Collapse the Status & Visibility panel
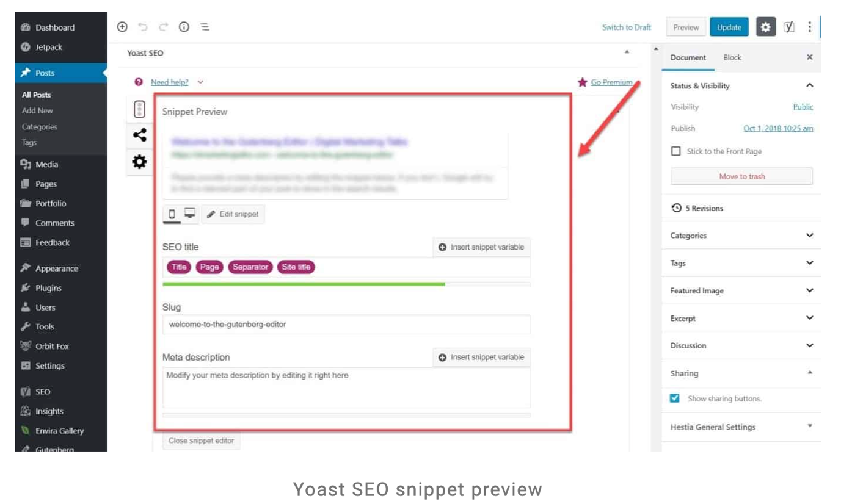The image size is (841, 504). pyautogui.click(x=810, y=85)
